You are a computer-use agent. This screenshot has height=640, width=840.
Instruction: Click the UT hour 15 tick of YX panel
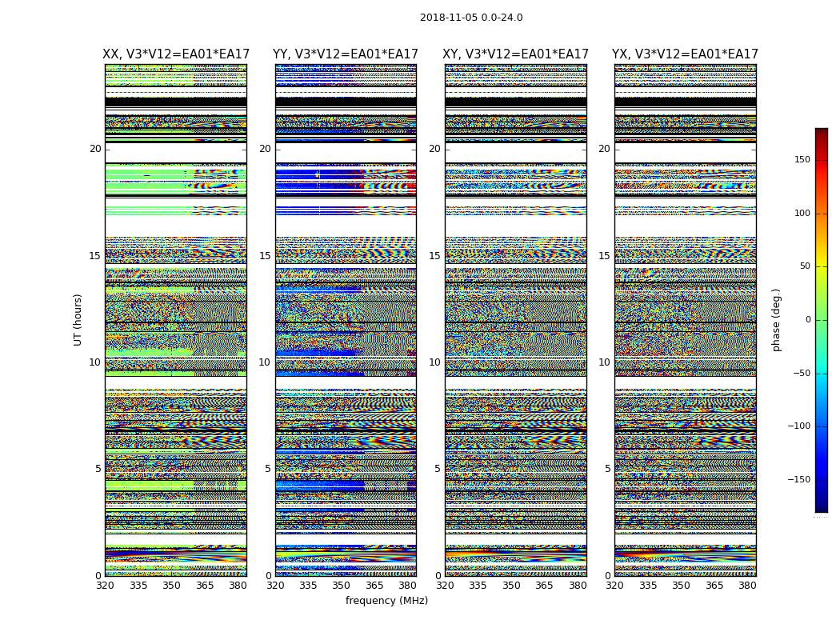(x=605, y=255)
